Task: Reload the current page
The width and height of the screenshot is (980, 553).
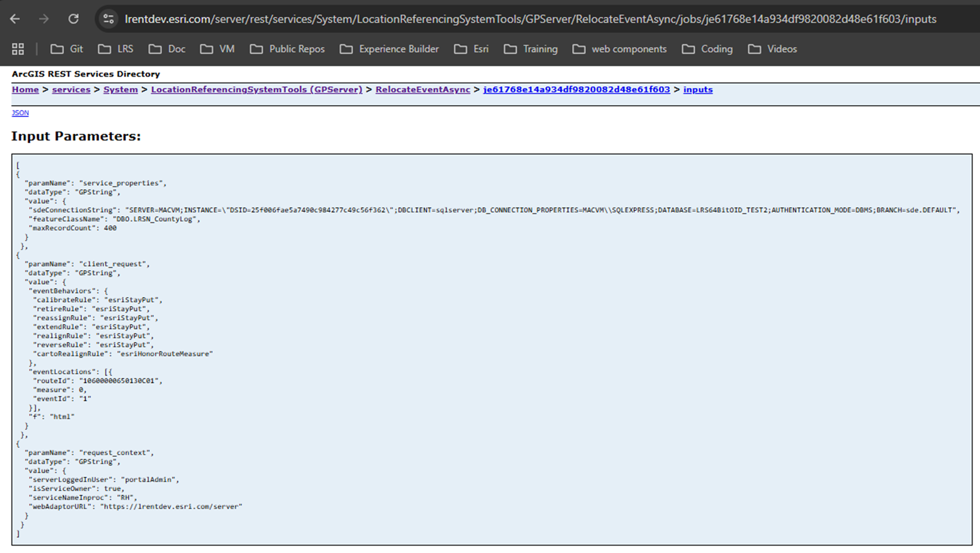Action: click(x=74, y=19)
